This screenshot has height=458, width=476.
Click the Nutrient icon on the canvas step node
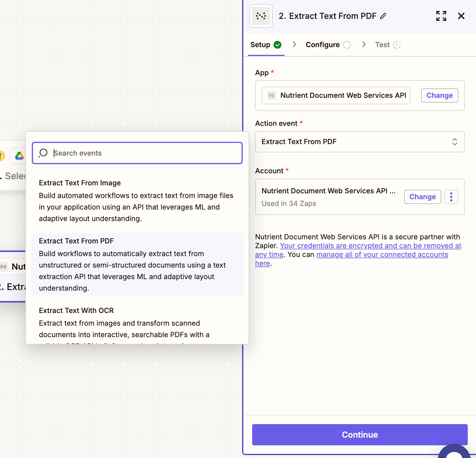(4, 267)
